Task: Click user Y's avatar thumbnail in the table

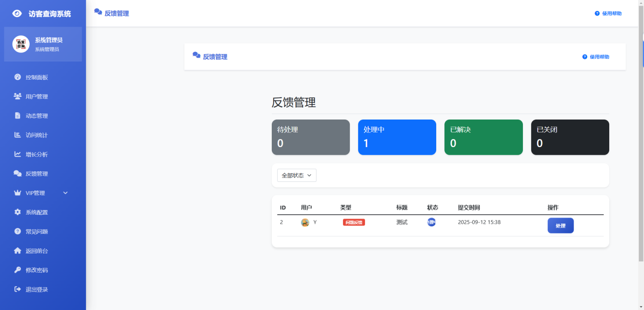Action: pyautogui.click(x=304, y=222)
